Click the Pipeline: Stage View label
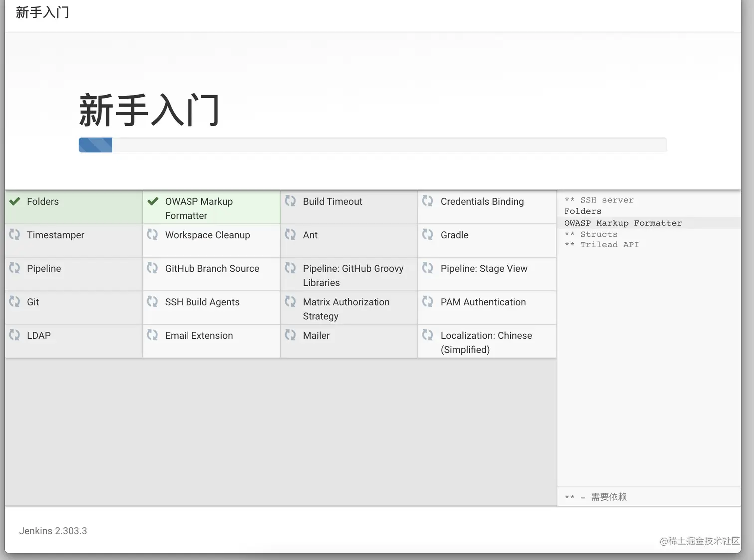754x560 pixels. tap(484, 268)
